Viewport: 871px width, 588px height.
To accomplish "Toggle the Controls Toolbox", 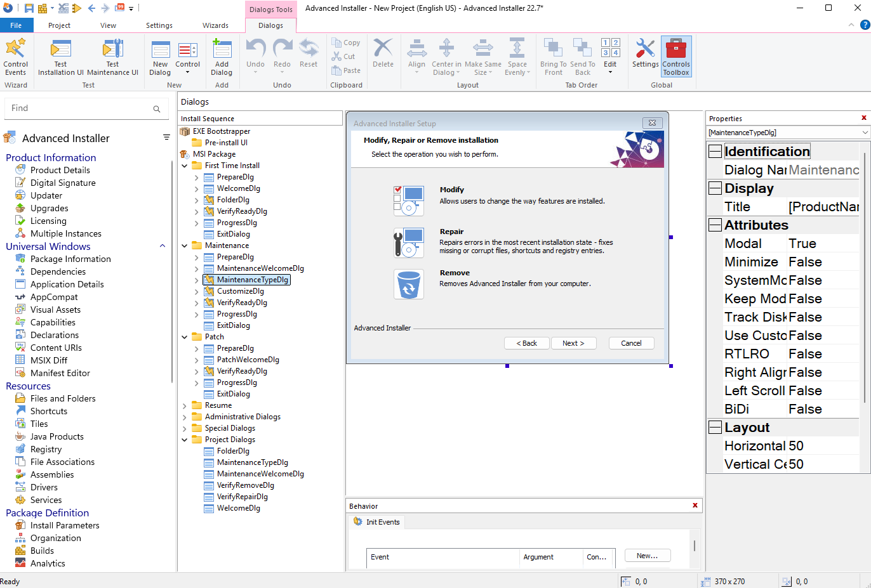I will coord(676,56).
